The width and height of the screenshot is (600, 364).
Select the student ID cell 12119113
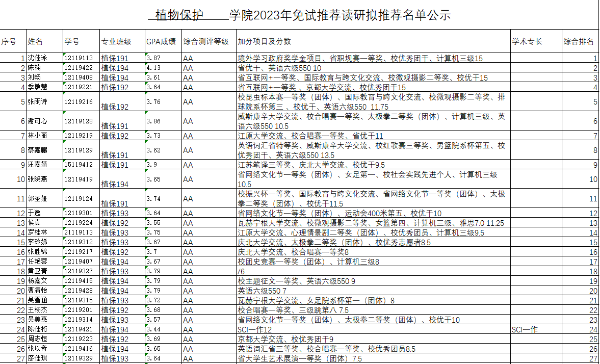pos(81,59)
